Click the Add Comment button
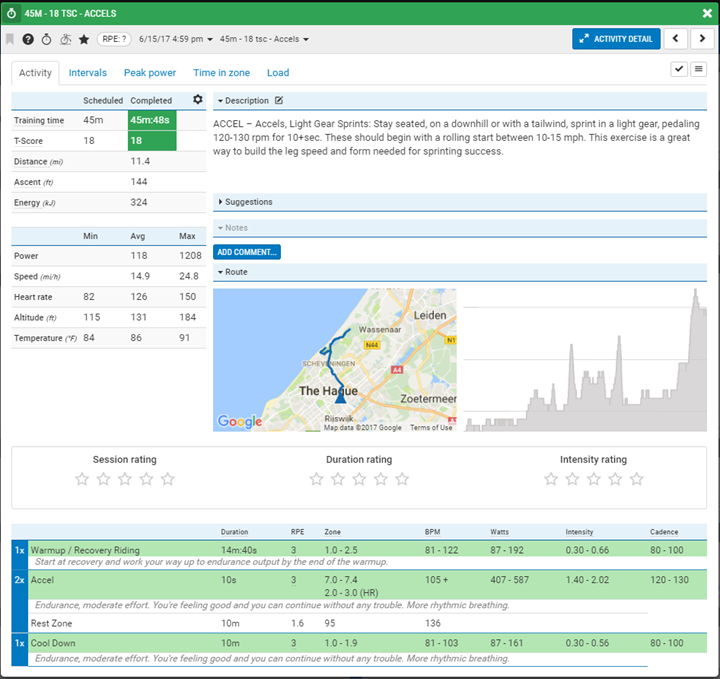Image resolution: width=720 pixels, height=679 pixels. (x=246, y=252)
